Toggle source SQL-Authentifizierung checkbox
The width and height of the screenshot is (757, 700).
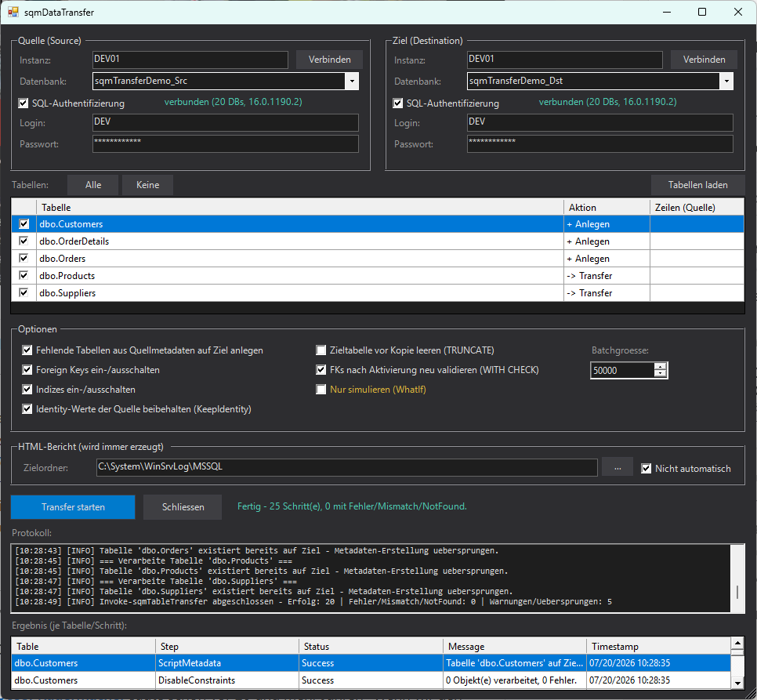(x=24, y=103)
